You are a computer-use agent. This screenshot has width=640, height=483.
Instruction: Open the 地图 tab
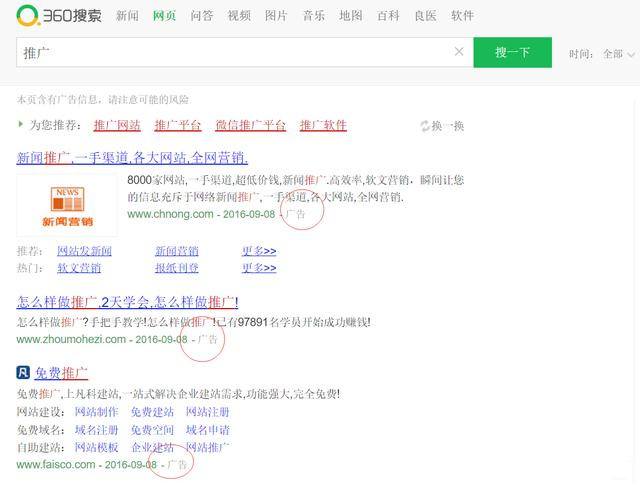[x=351, y=16]
